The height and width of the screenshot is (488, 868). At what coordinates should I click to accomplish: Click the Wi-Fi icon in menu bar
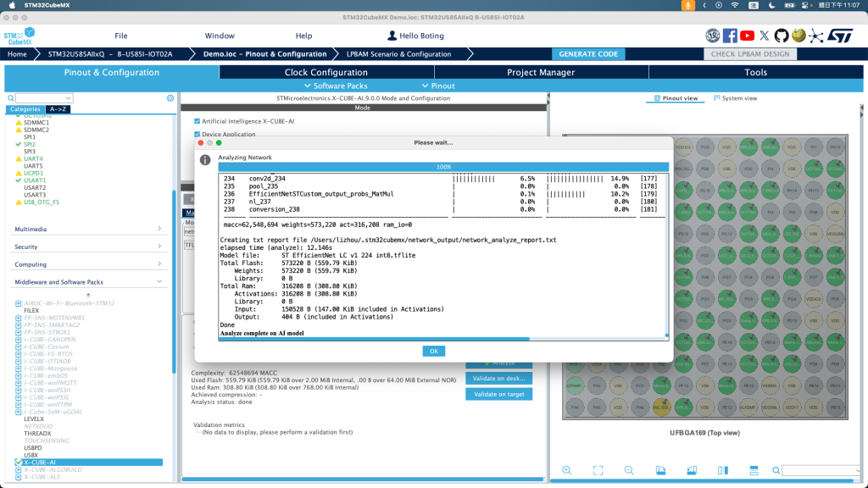[735, 5]
